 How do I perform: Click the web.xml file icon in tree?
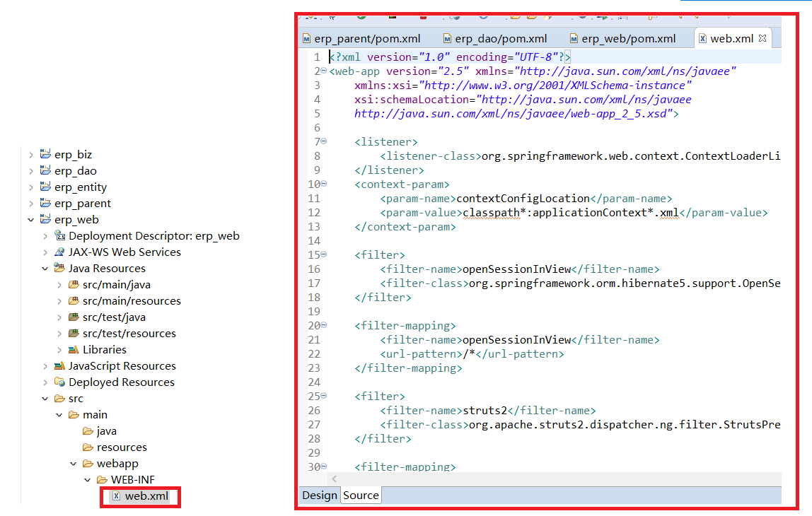click(117, 496)
